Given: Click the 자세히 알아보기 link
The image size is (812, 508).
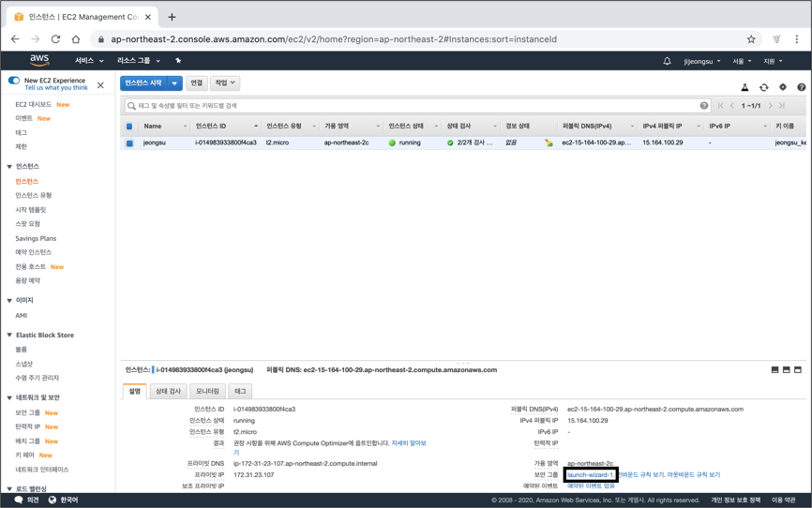Looking at the screenshot, I should 409,443.
